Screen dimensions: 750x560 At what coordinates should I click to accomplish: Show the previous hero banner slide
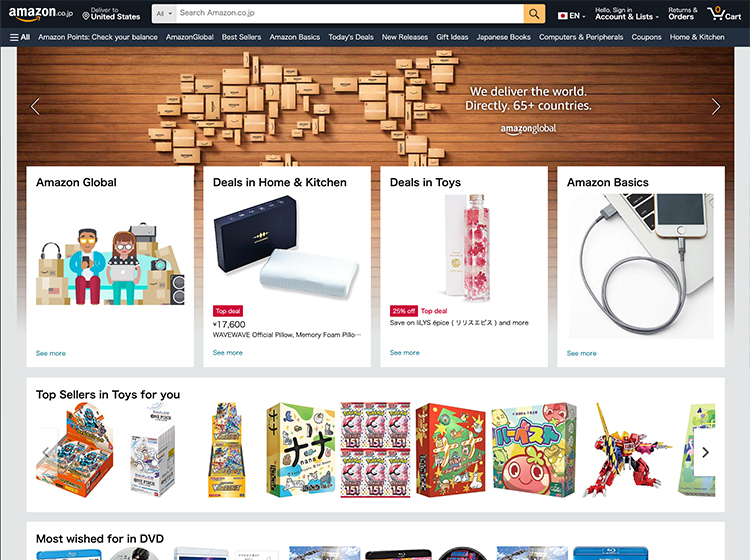pyautogui.click(x=35, y=106)
